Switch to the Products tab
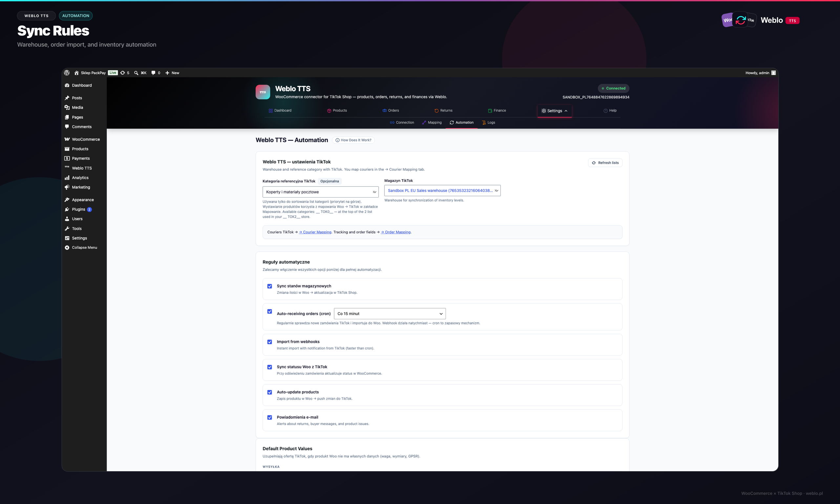The height and width of the screenshot is (504, 840). tap(337, 111)
